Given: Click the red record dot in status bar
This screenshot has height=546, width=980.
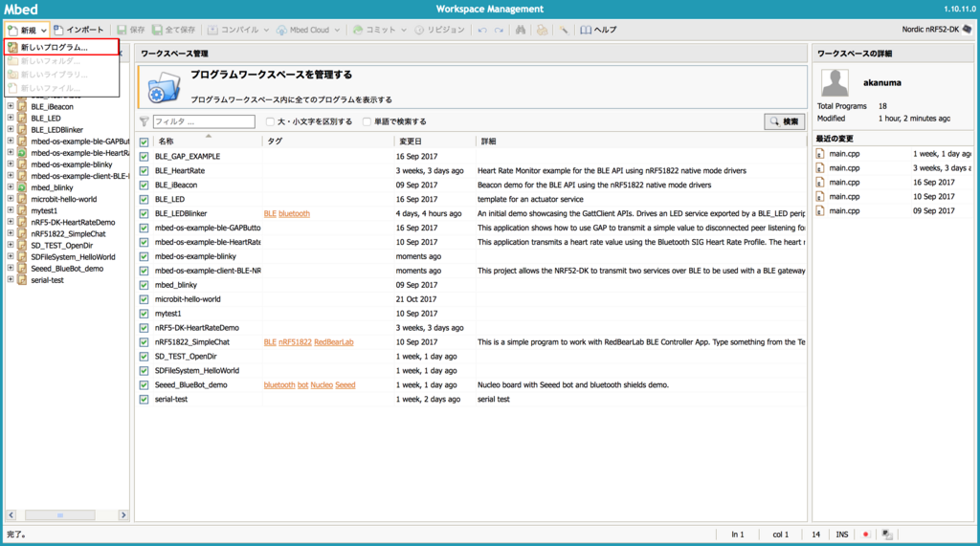Looking at the screenshot, I should [x=865, y=535].
